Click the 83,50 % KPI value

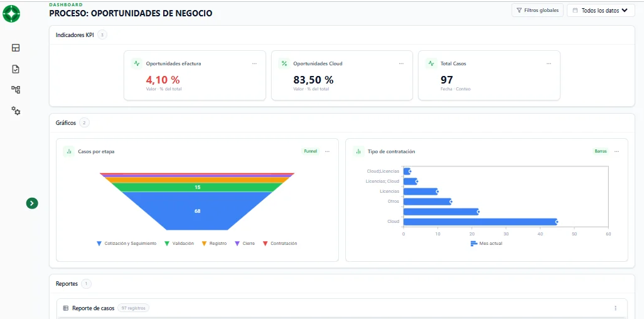pyautogui.click(x=313, y=79)
